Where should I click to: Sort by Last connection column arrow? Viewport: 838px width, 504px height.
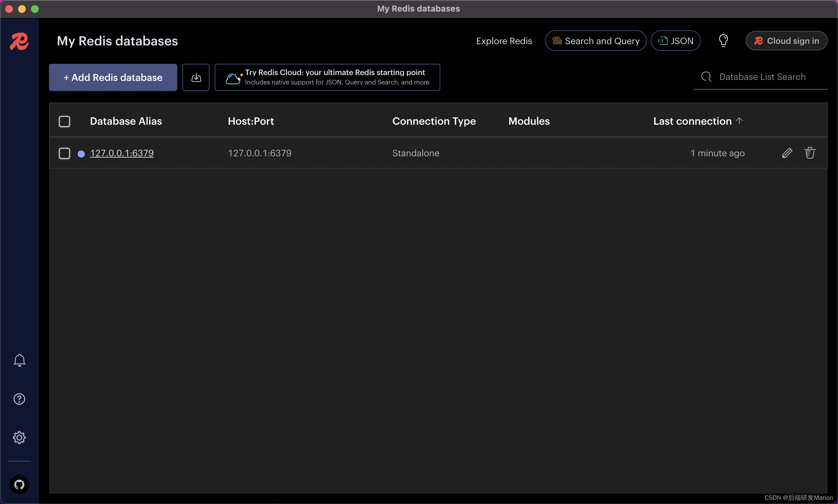(739, 121)
